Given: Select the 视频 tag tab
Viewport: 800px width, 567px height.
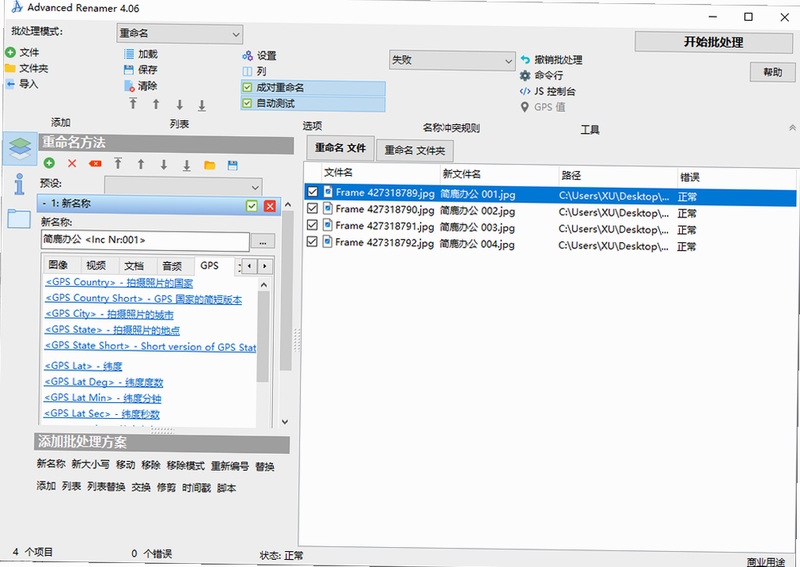Looking at the screenshot, I should (96, 265).
